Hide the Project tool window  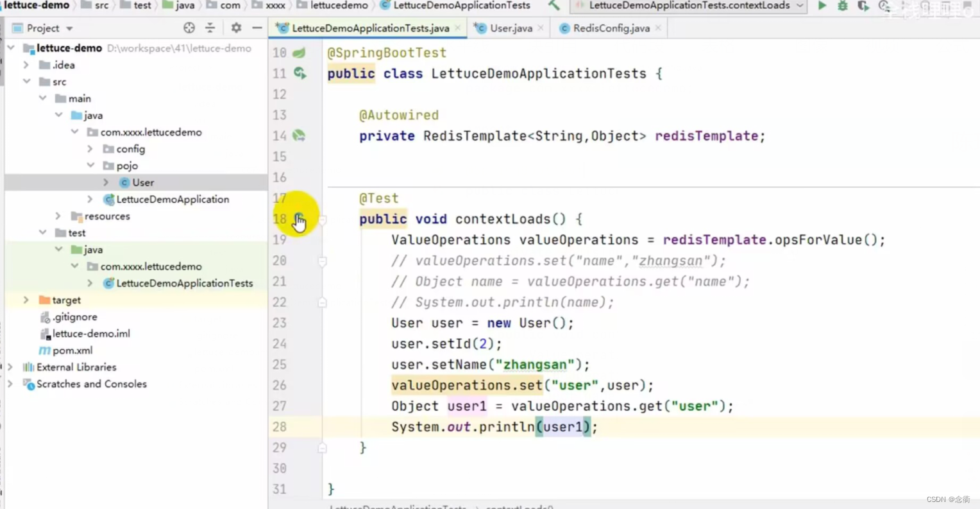coord(257,28)
